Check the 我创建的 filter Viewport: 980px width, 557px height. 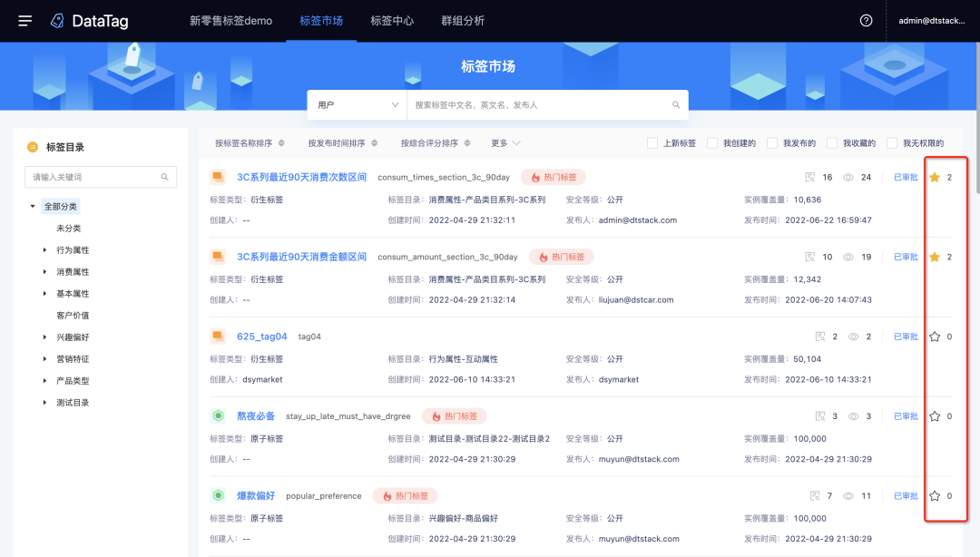[x=712, y=143]
